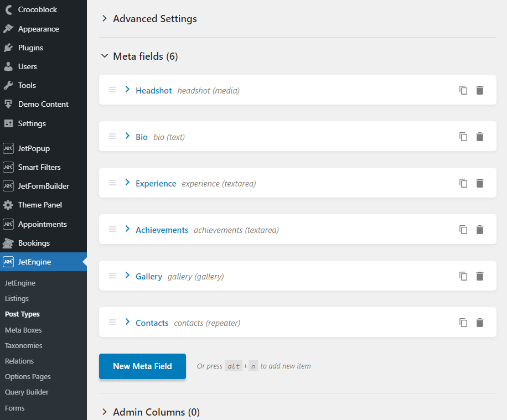Click the Tools wrench icon

[x=8, y=85]
